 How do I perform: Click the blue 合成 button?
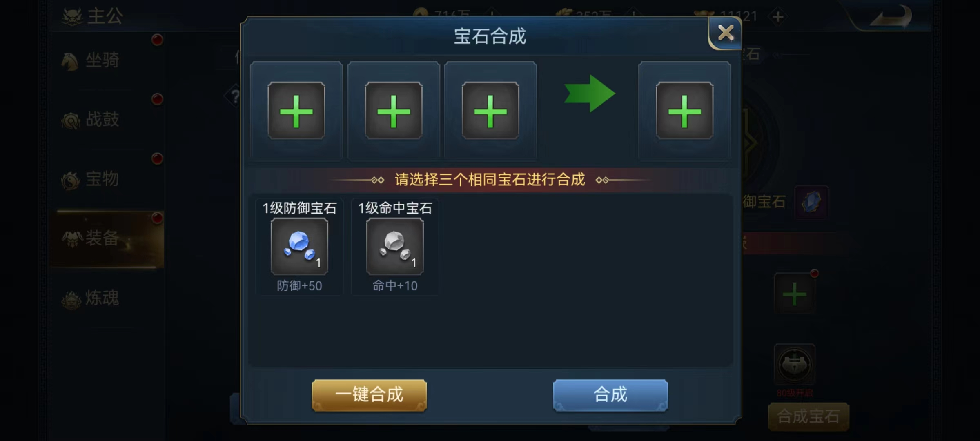610,395
